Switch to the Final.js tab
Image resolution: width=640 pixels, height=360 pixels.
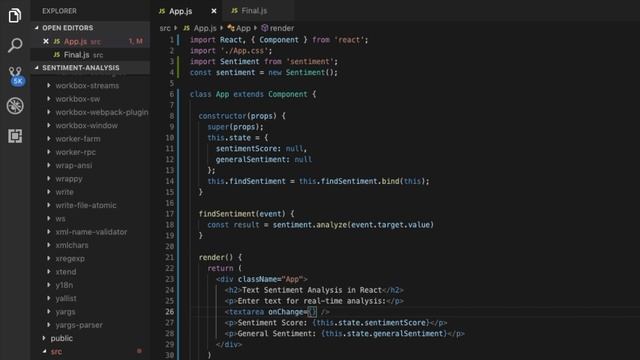click(x=254, y=11)
